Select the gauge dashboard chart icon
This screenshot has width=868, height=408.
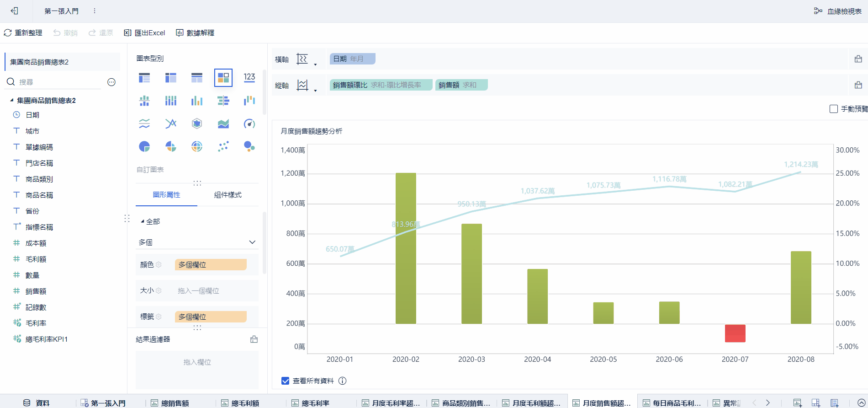click(249, 123)
